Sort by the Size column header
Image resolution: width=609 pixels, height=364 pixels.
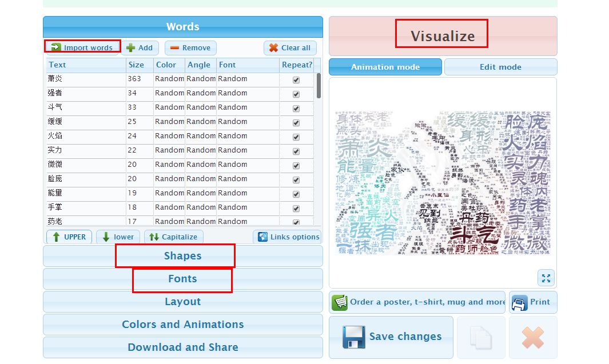[140, 65]
